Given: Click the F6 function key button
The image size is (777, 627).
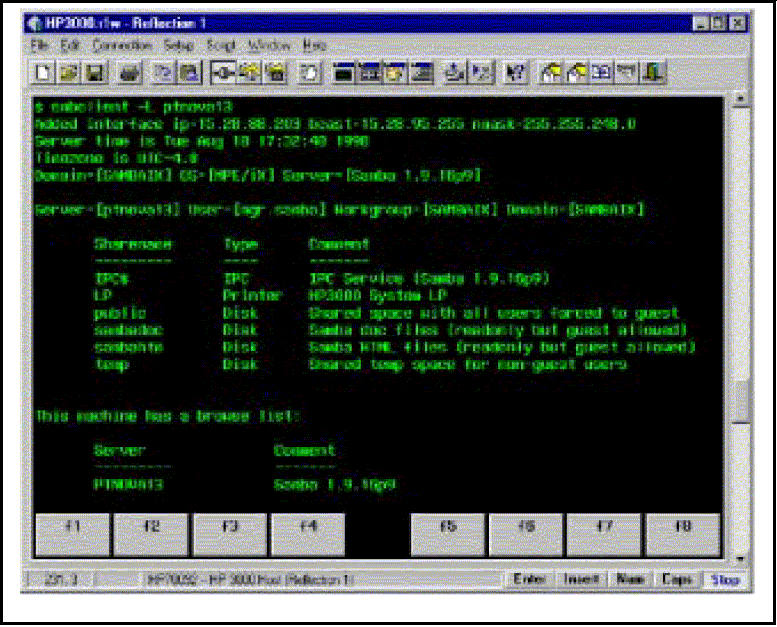Looking at the screenshot, I should click(x=526, y=534).
